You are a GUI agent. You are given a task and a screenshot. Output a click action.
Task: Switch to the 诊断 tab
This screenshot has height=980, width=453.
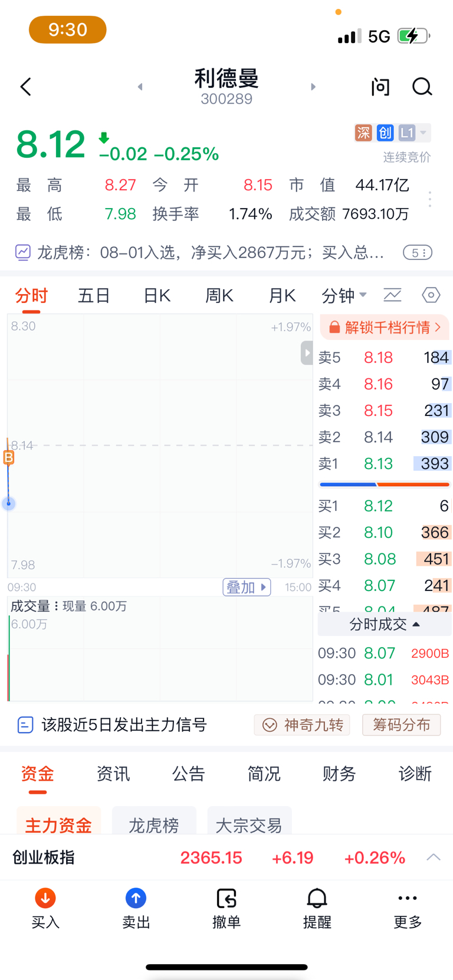[415, 774]
